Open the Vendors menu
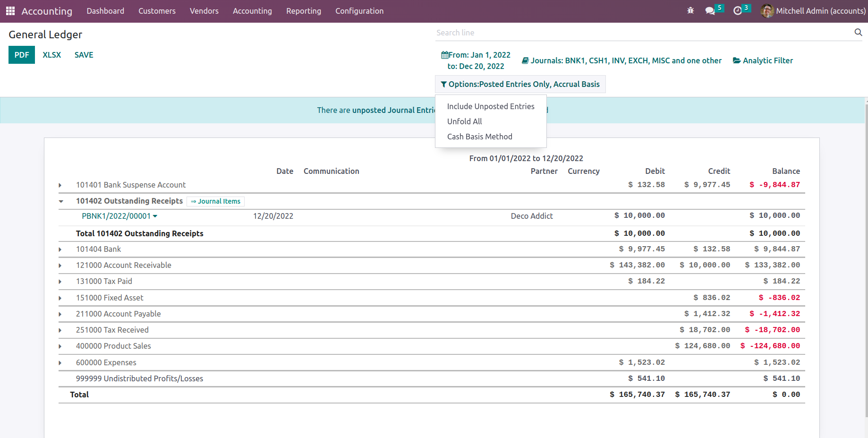This screenshot has height=438, width=868. pos(204,11)
